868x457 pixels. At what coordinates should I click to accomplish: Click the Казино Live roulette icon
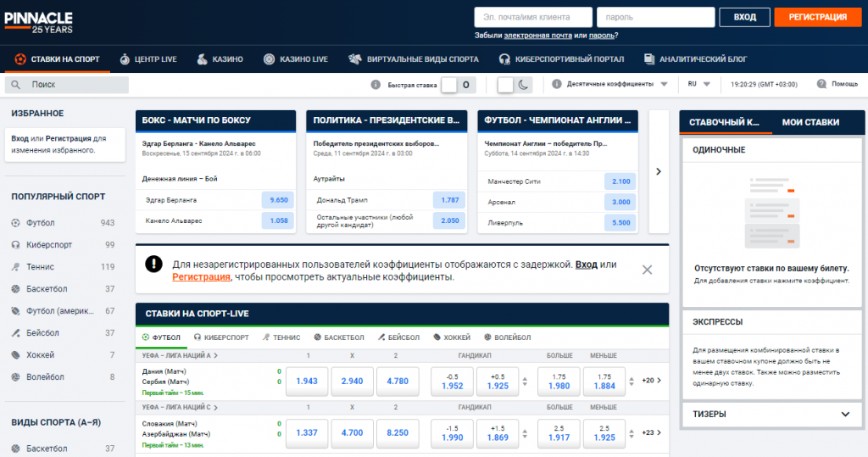[269, 59]
